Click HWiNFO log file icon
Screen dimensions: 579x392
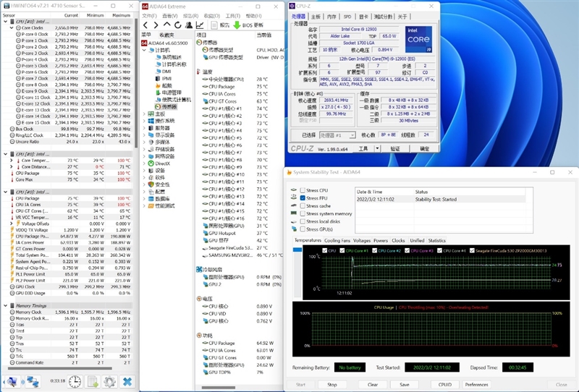[93, 382]
